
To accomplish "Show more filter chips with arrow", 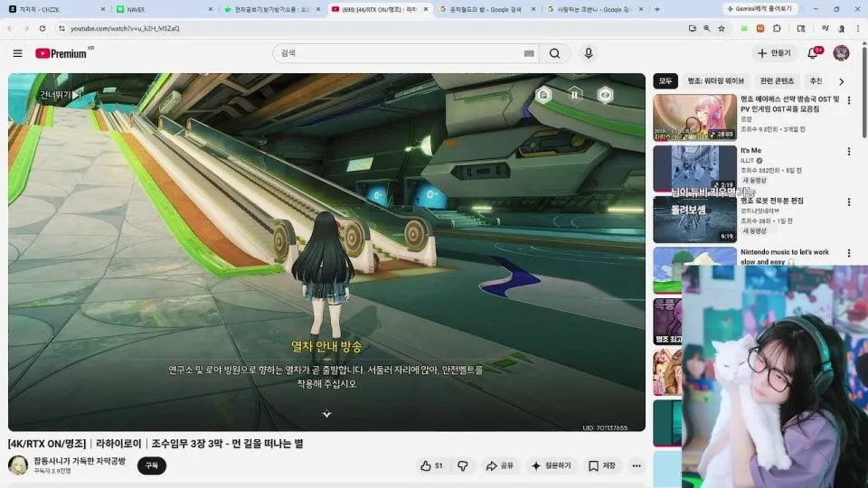I will 842,81.
